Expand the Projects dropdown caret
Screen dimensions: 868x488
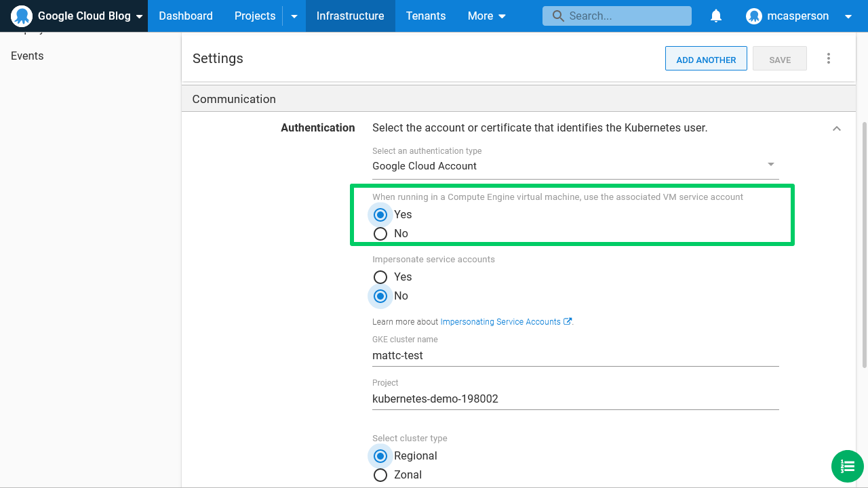point(294,16)
